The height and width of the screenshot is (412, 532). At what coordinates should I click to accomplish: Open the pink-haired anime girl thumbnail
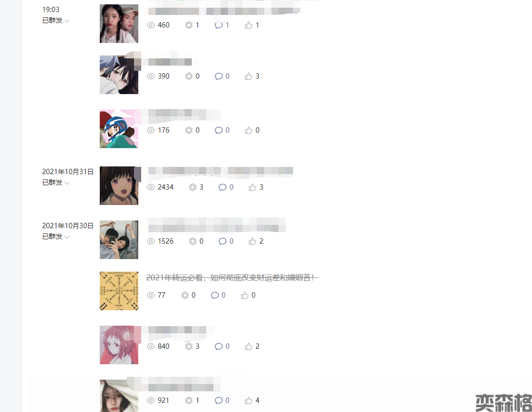point(119,345)
